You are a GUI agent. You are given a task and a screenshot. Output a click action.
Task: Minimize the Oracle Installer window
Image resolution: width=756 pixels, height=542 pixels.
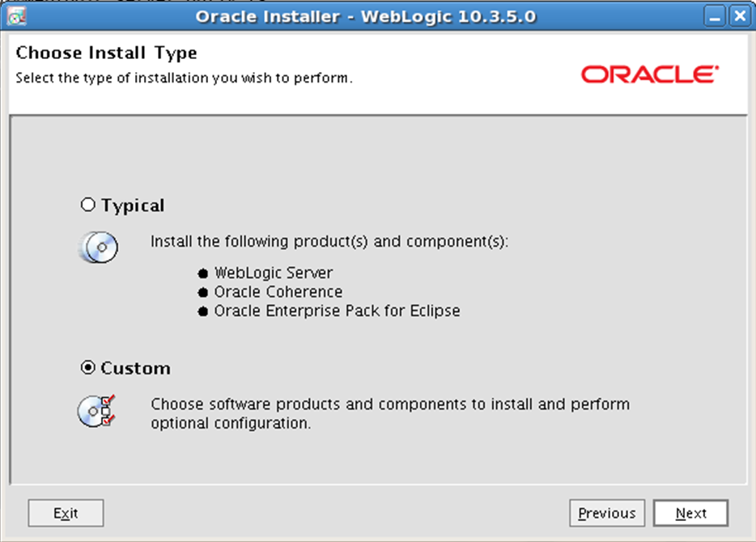point(715,16)
